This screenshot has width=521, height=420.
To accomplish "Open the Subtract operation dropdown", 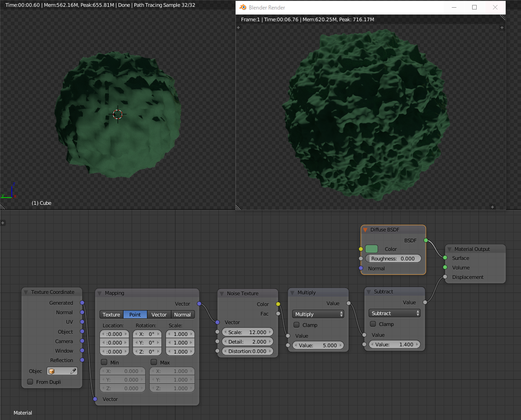I will (394, 313).
